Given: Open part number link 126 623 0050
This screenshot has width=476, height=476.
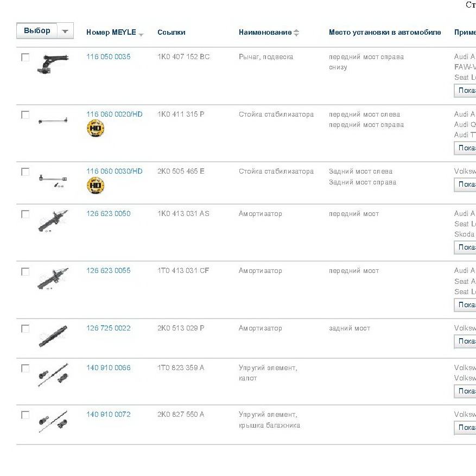Looking at the screenshot, I should (109, 213).
